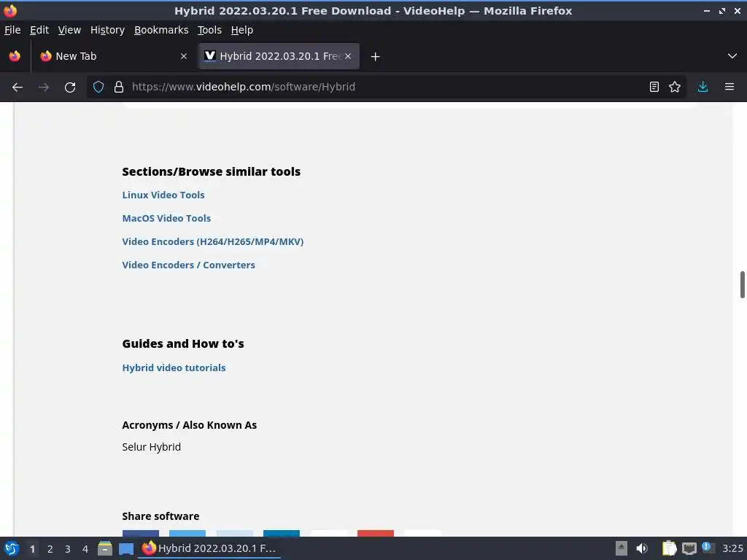Open the History menu
Image resolution: width=747 pixels, height=560 pixels.
click(108, 30)
